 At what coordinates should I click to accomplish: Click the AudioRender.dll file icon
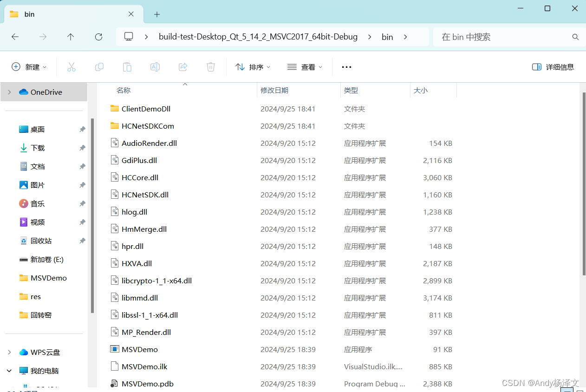point(115,143)
